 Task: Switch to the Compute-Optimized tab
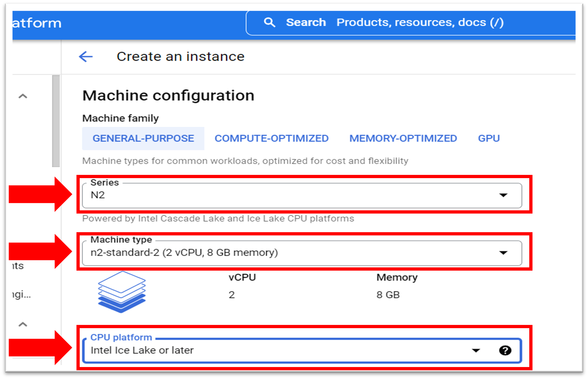coord(272,139)
